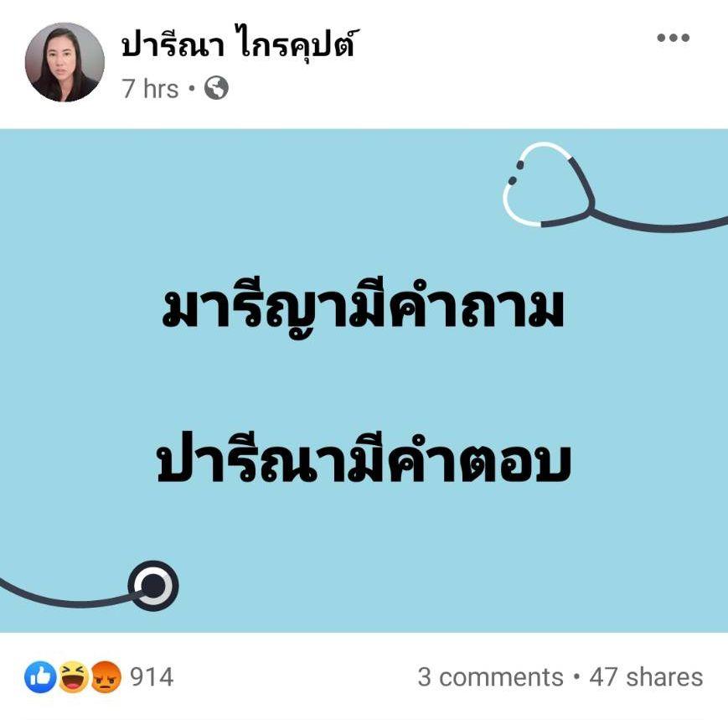This screenshot has height=720, width=728.
Task: Click the blue thumbs-up Like reaction icon
Action: [x=40, y=676]
